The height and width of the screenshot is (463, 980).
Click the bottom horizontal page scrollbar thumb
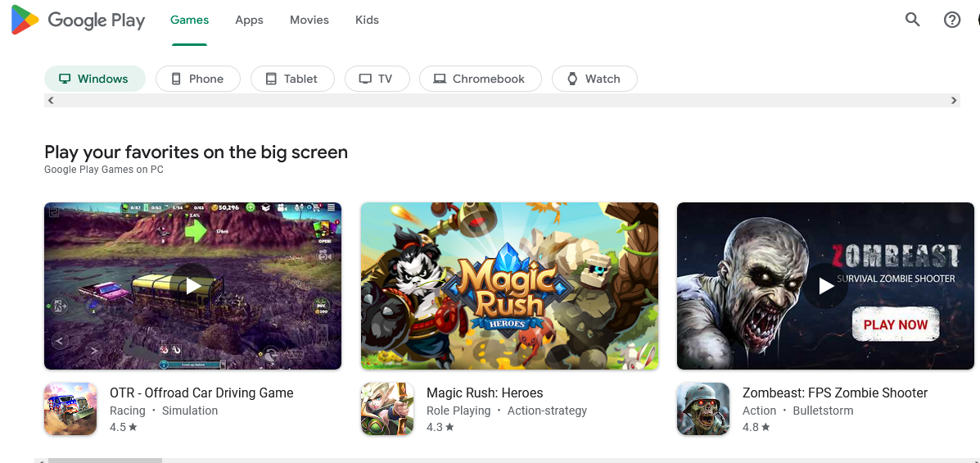click(105, 461)
